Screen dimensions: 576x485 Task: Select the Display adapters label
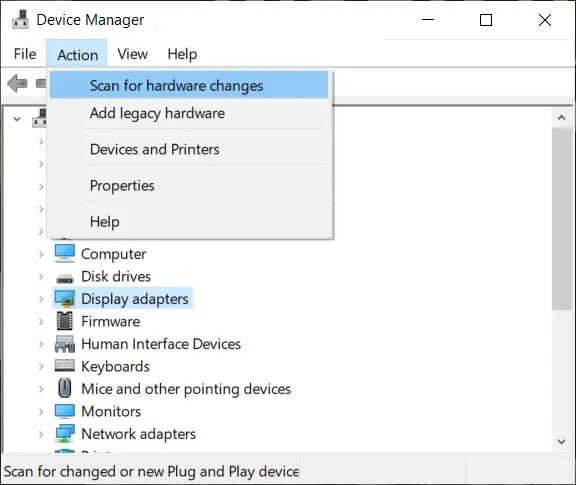pos(135,299)
